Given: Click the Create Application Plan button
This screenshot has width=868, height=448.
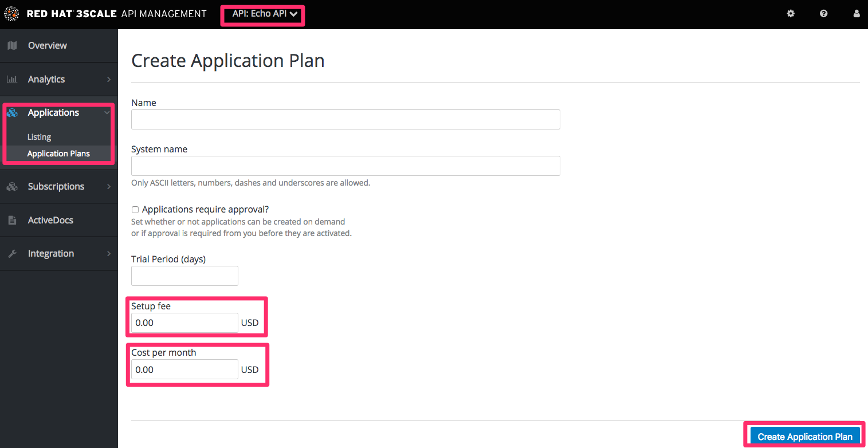Looking at the screenshot, I should (x=804, y=437).
